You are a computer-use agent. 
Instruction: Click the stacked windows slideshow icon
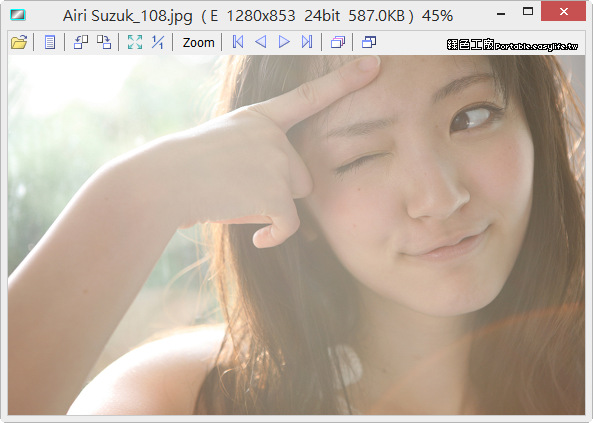click(338, 42)
